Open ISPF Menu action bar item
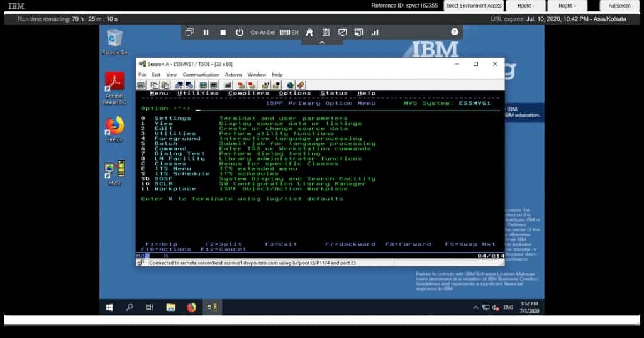Screen dimensions: 644x338 [x=159, y=94]
